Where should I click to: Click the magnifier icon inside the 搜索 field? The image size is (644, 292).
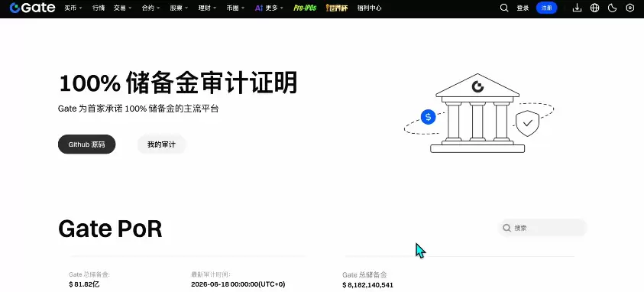point(507,228)
